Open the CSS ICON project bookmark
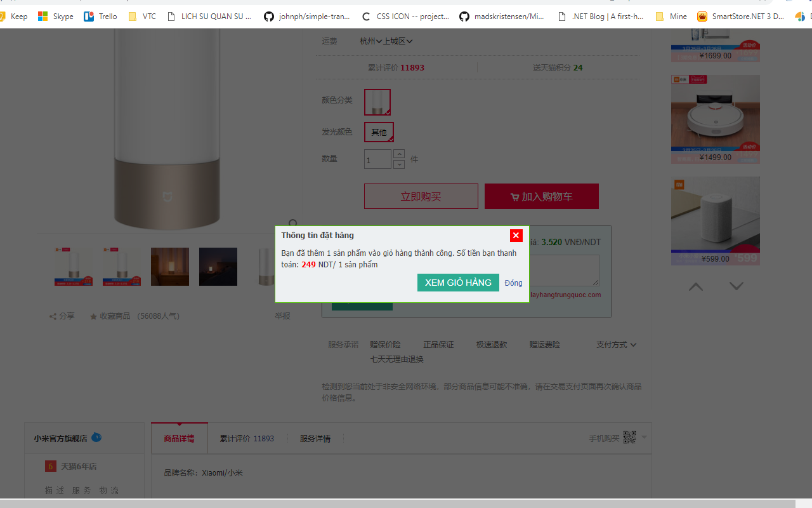This screenshot has height=508, width=812. click(405, 17)
